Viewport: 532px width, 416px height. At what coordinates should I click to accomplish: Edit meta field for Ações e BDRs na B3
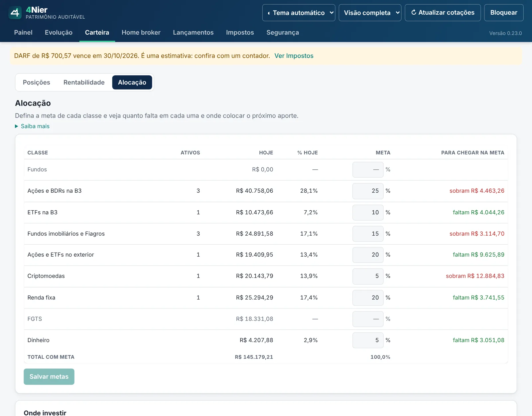click(x=368, y=191)
